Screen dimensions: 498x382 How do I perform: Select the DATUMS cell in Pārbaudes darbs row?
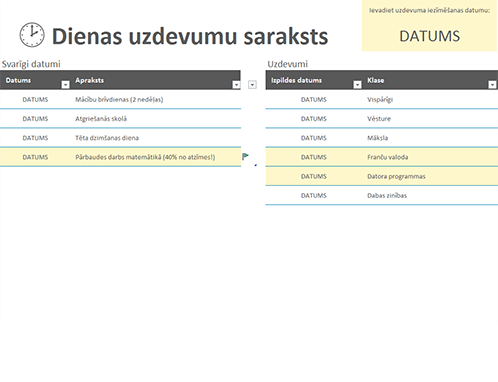pyautogui.click(x=35, y=157)
